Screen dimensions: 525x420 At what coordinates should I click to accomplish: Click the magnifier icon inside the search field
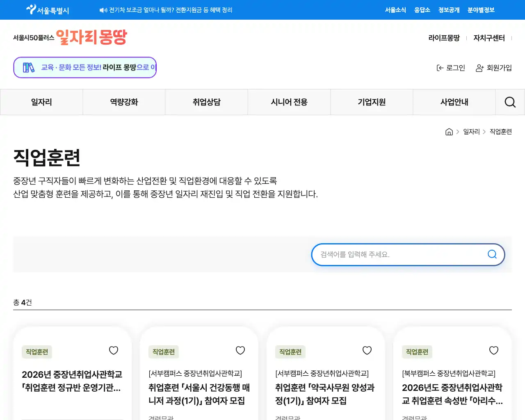click(x=492, y=254)
